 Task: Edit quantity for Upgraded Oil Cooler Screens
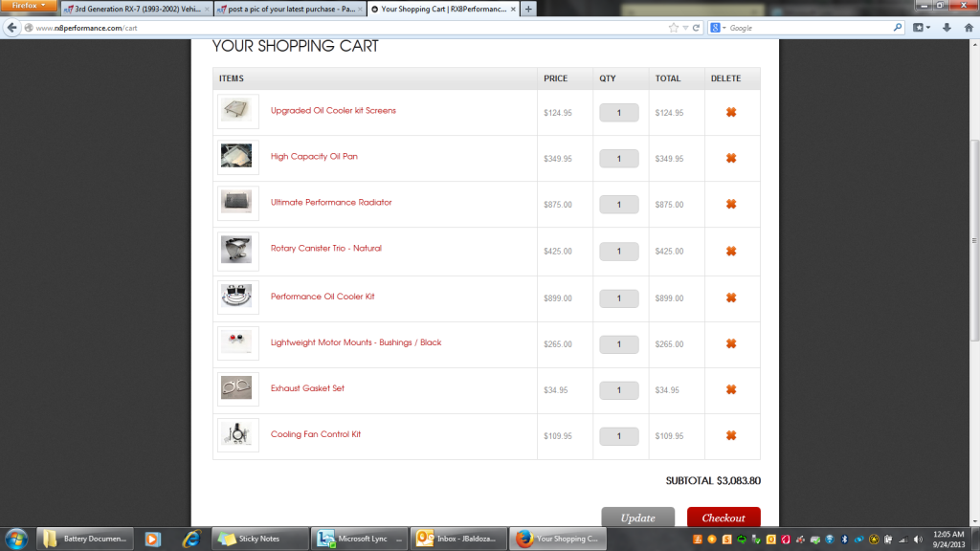coord(619,113)
